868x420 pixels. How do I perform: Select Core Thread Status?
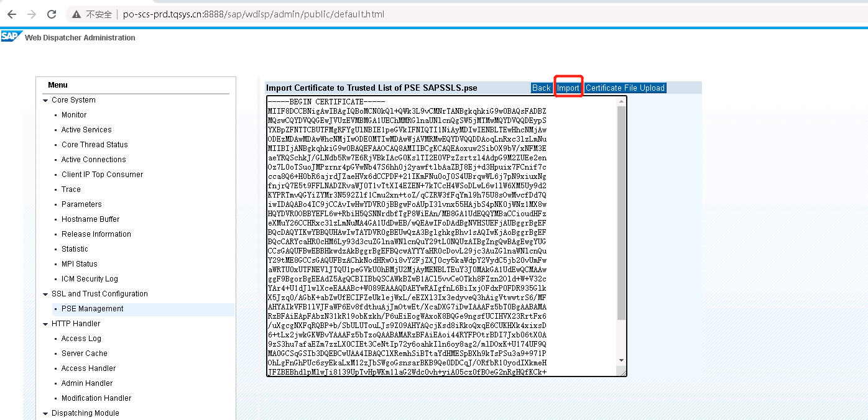pyautogui.click(x=95, y=145)
